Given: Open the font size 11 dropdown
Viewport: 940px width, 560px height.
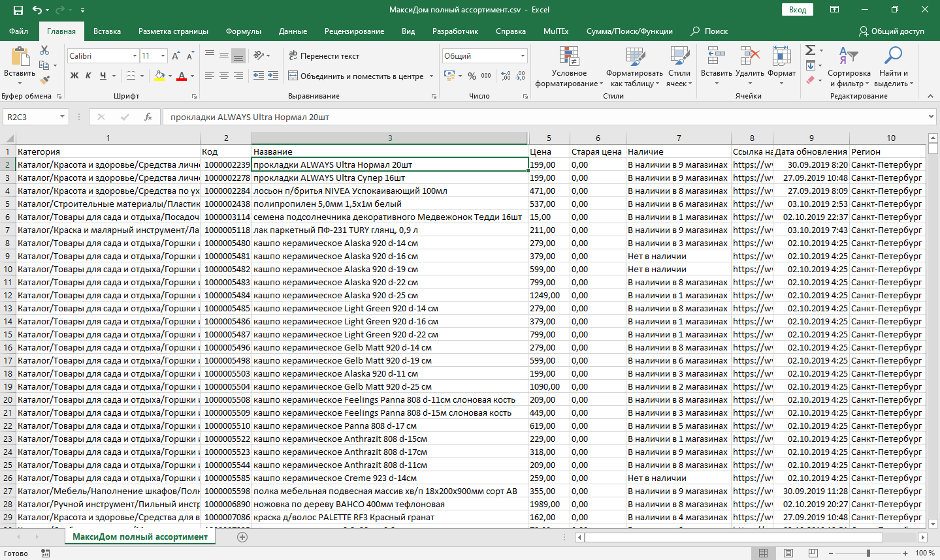Looking at the screenshot, I should pyautogui.click(x=163, y=56).
